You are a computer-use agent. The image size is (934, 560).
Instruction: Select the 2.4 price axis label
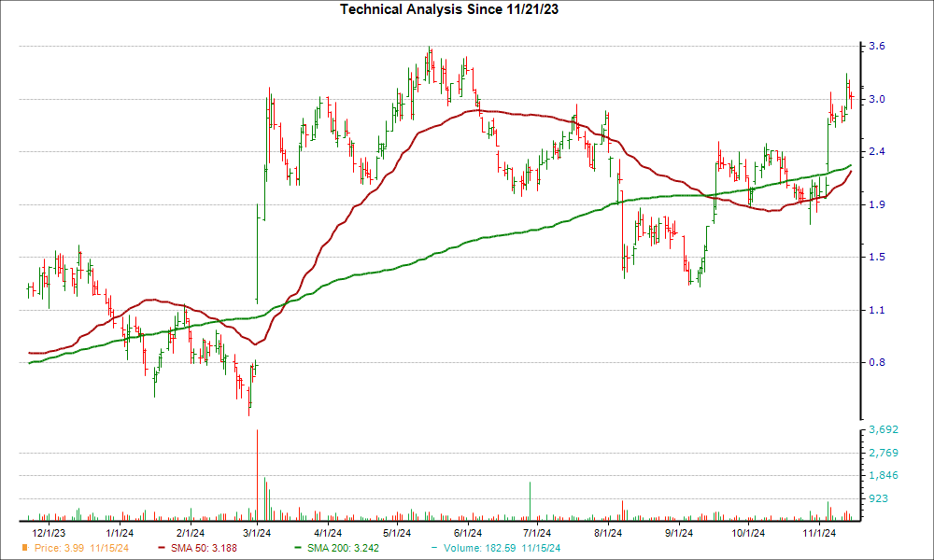click(x=877, y=152)
